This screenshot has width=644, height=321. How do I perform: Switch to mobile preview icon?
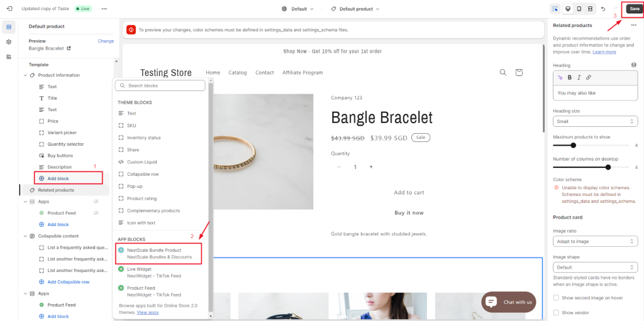coord(579,9)
